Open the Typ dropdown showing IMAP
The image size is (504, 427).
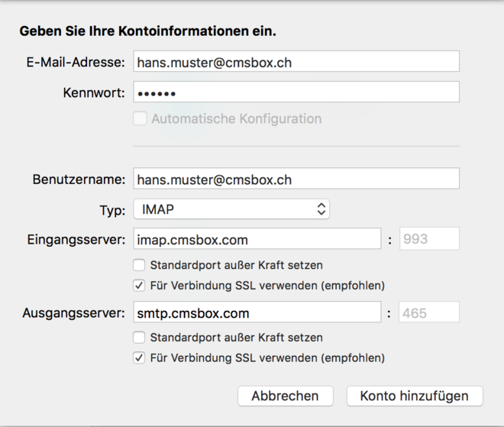coord(231,209)
